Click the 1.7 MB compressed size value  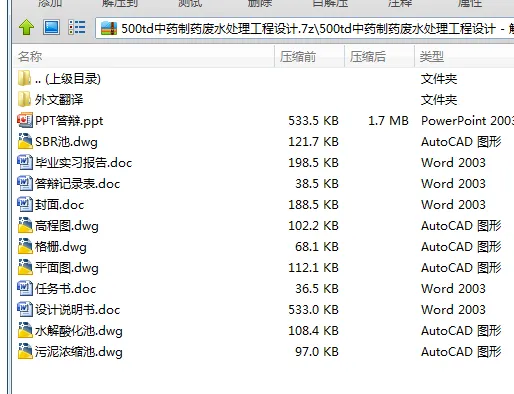click(x=388, y=121)
